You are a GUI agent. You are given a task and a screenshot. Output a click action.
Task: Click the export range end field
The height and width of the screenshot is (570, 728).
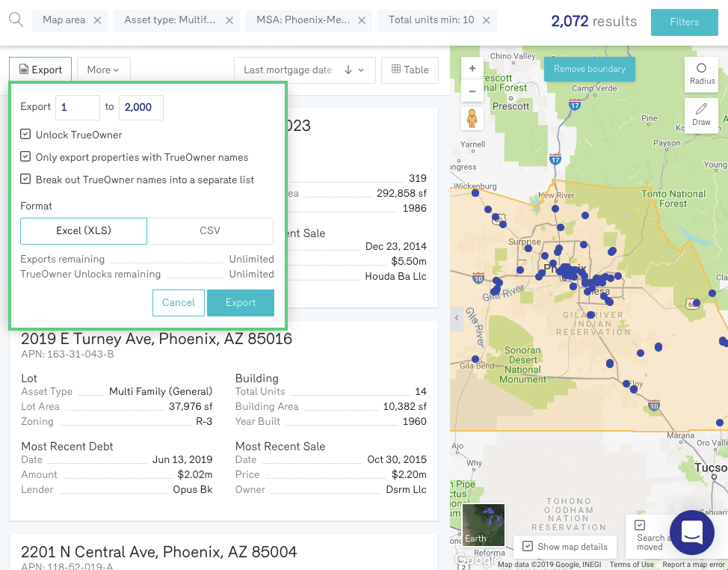tap(141, 107)
